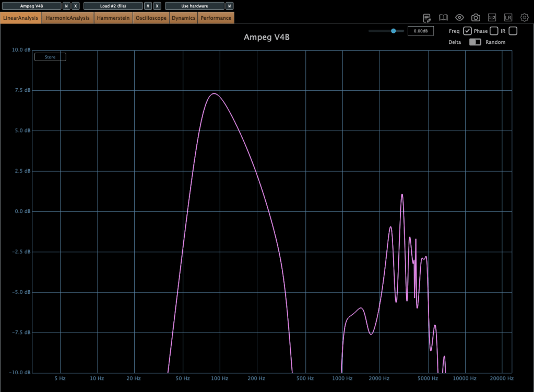Image resolution: width=534 pixels, height=392 pixels.
Task: Toggle the Delta/Random switch
Action: (x=474, y=42)
